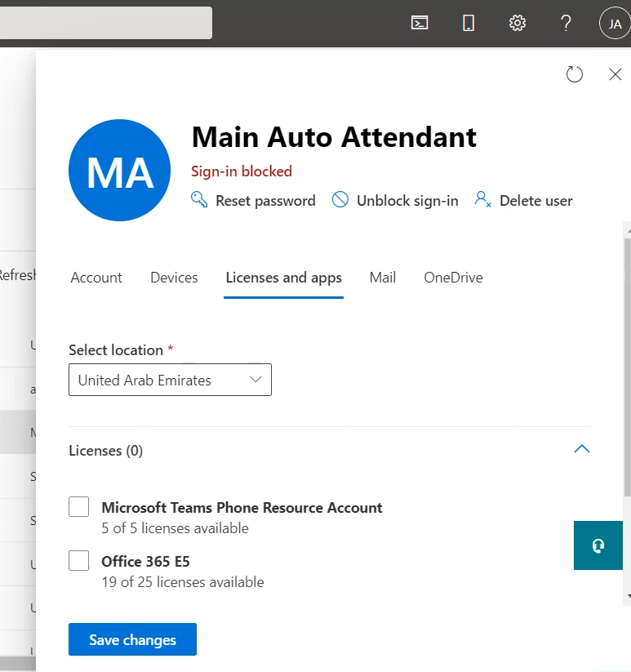Click the Help question mark icon
Image resolution: width=631 pixels, height=672 pixels.
[x=566, y=23]
